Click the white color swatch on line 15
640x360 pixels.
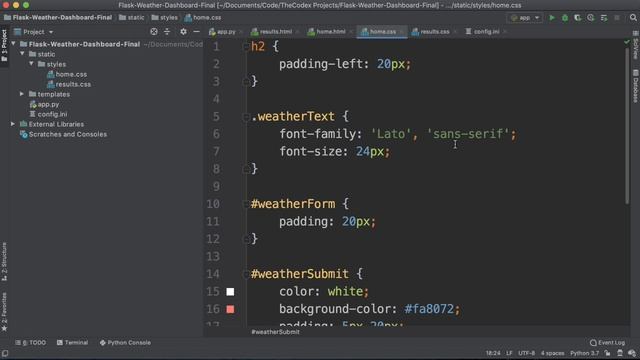(230, 291)
